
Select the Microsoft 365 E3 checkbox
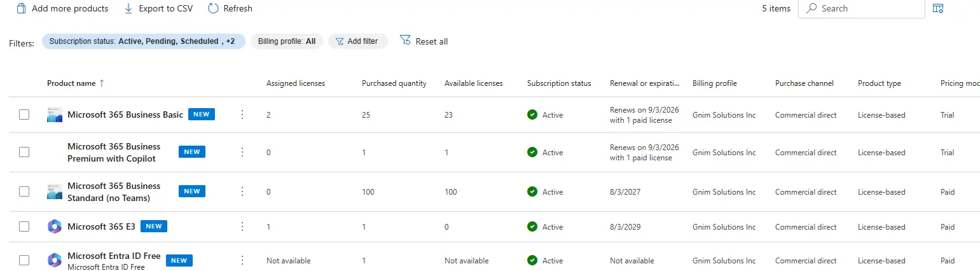[24, 226]
